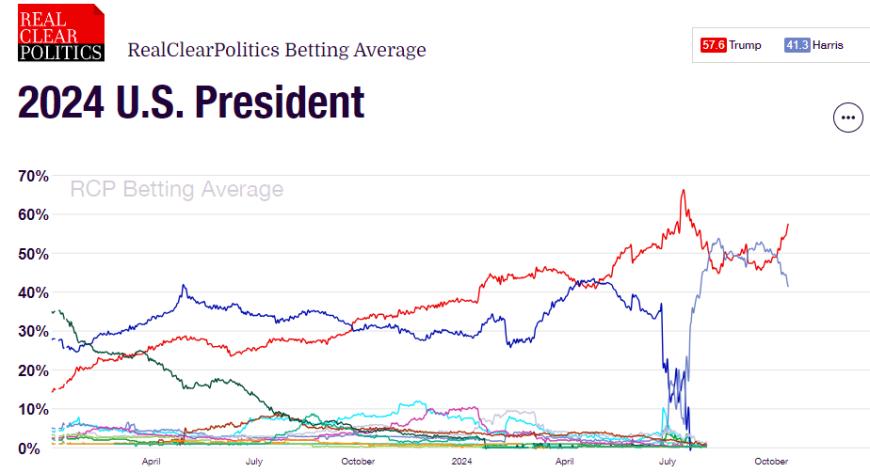The height and width of the screenshot is (472, 870).
Task: Click the RCP Betting Average watermark label
Action: (x=177, y=189)
